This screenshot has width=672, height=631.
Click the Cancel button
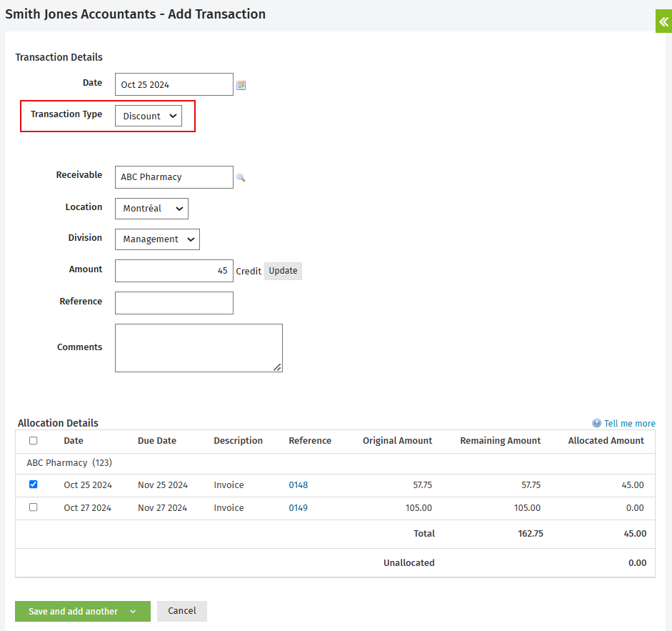[181, 611]
